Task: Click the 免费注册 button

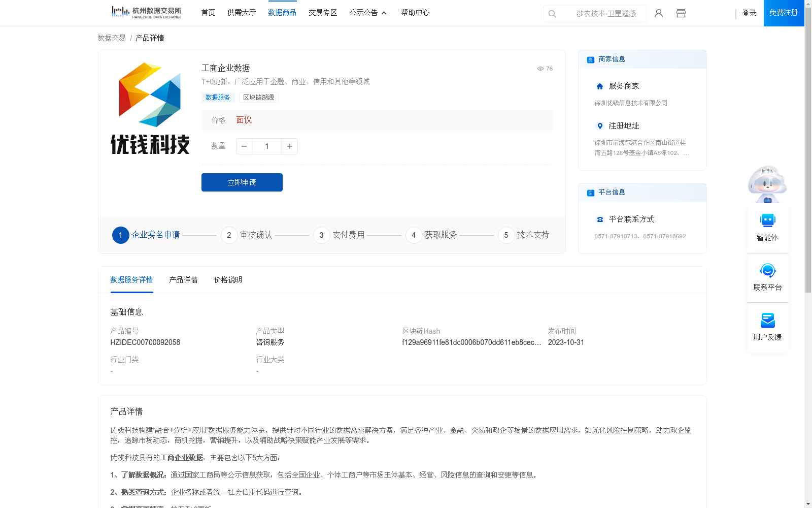Action: tap(784, 13)
